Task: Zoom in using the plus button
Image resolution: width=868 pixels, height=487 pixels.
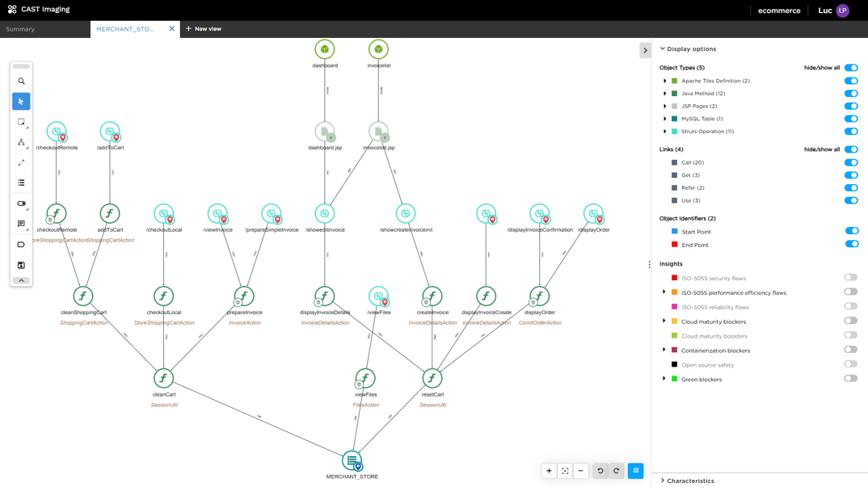Action: coord(549,471)
